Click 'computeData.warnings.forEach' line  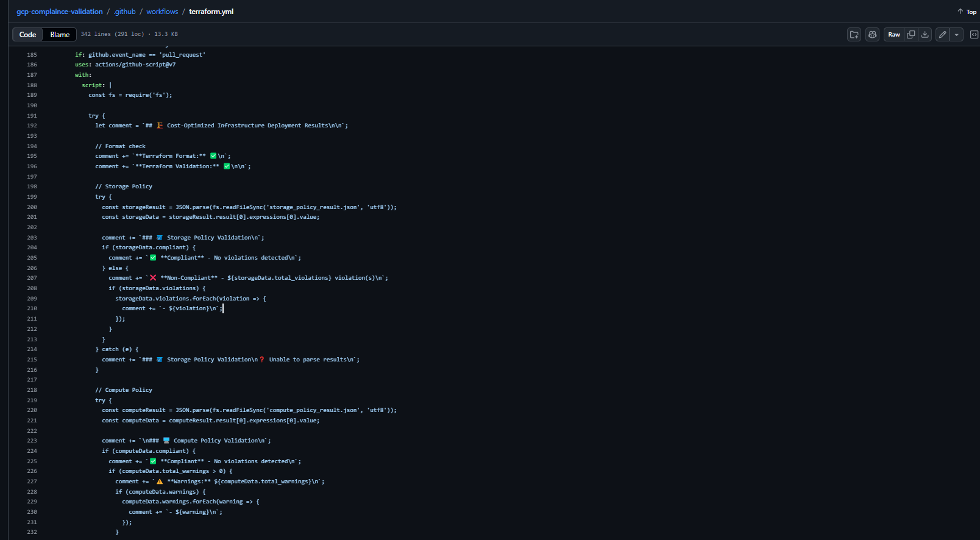191,502
